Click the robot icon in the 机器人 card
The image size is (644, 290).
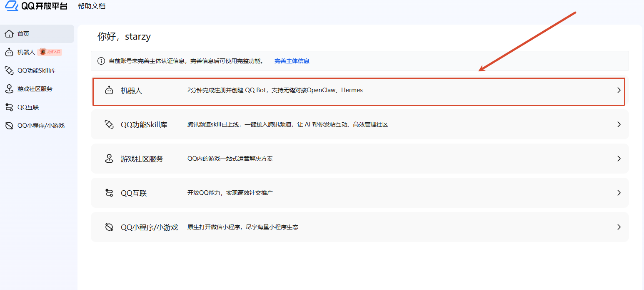click(x=109, y=90)
